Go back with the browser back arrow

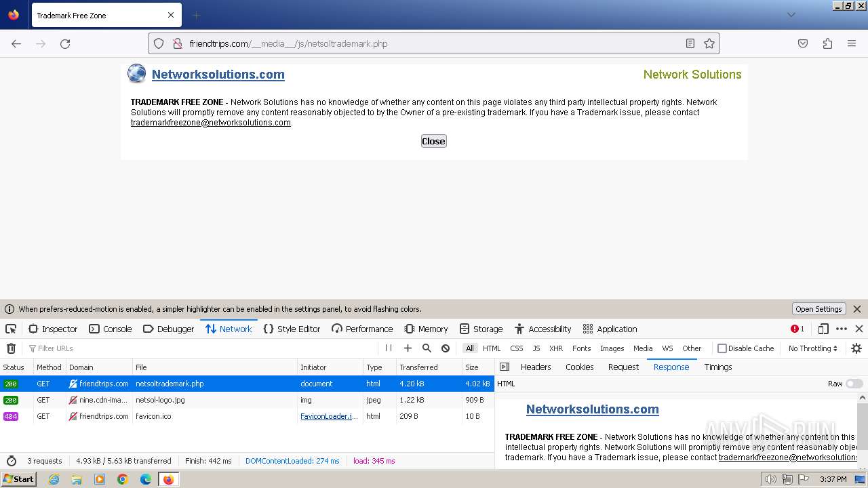pyautogui.click(x=16, y=43)
